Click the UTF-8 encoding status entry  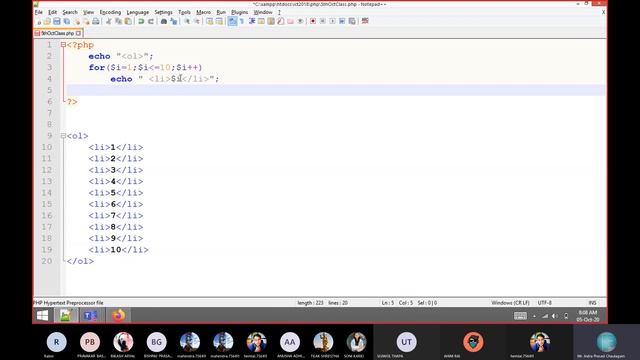[x=544, y=303]
